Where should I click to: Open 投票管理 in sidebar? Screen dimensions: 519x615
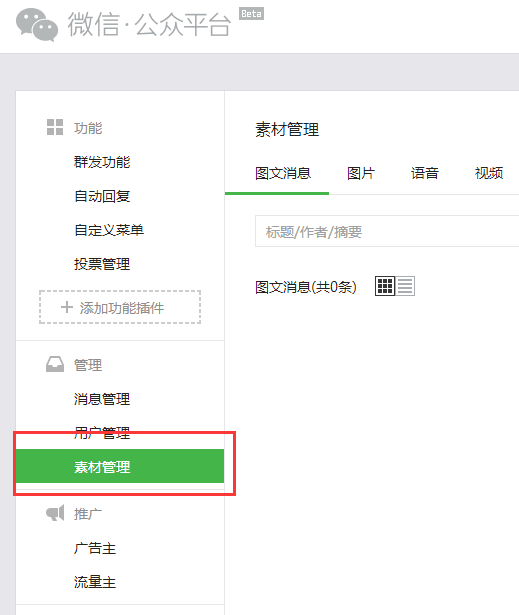[102, 264]
